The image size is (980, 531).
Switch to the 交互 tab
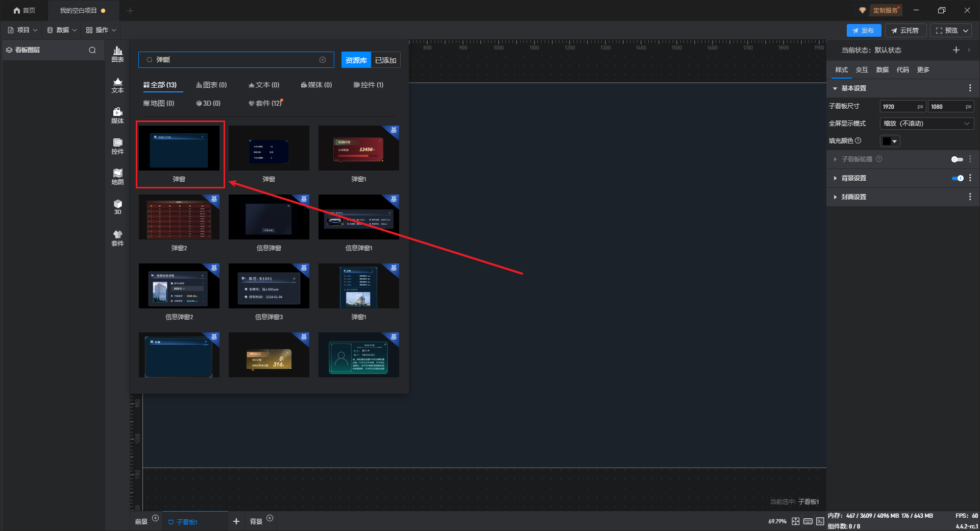pos(862,70)
